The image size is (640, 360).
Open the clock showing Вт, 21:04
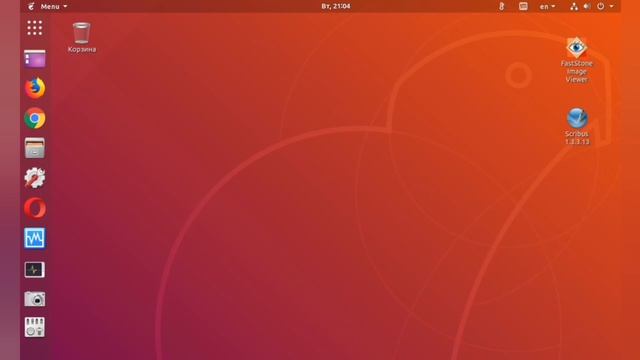click(x=336, y=6)
